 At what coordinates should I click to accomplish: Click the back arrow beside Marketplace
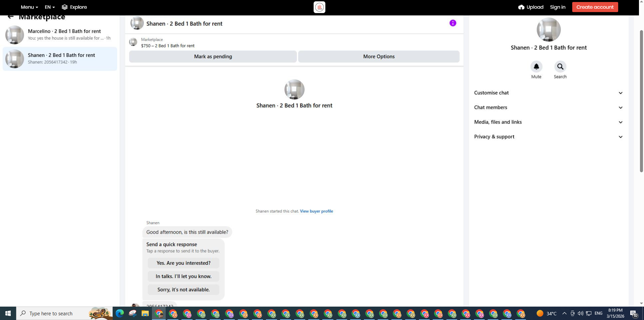(11, 17)
